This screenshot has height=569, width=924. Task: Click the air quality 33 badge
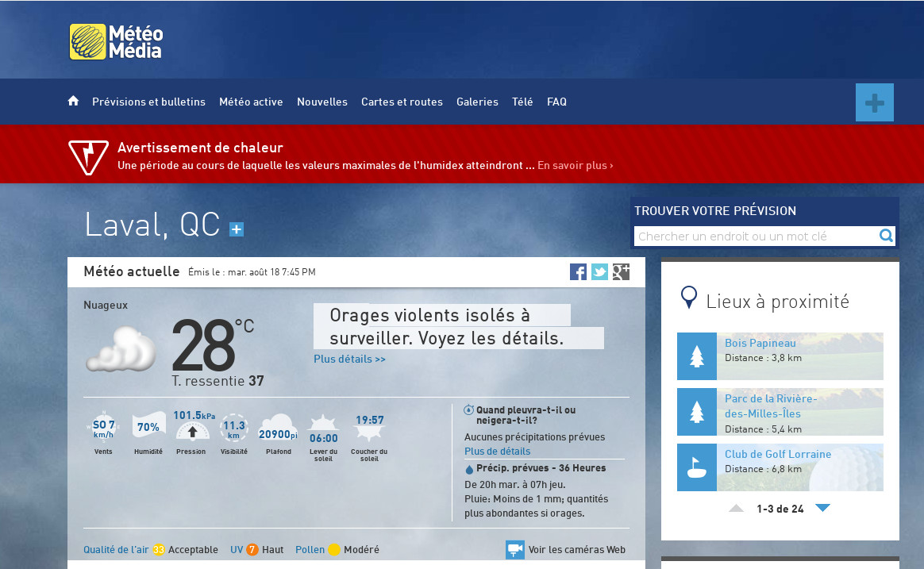point(159,550)
